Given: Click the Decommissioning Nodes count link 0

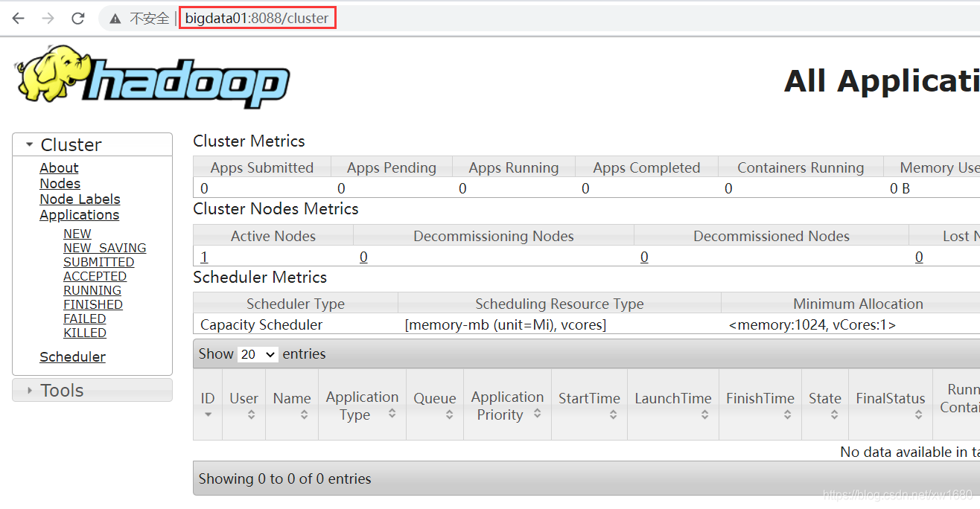Looking at the screenshot, I should click(363, 257).
